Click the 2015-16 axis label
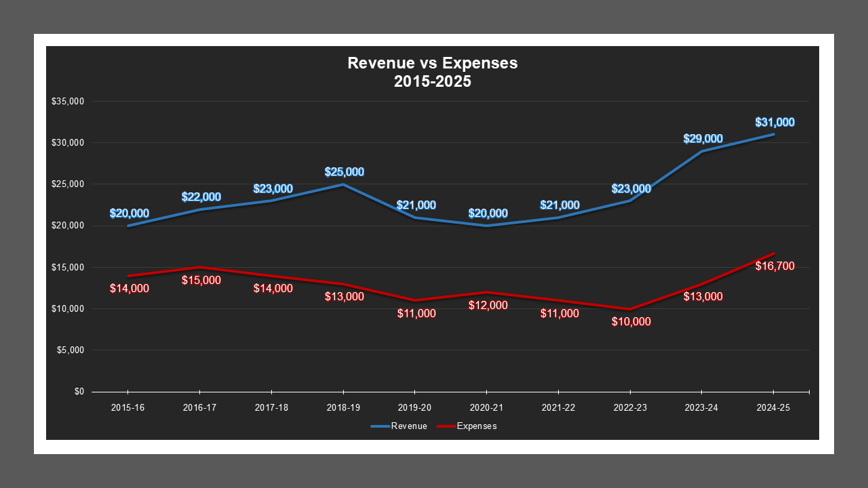 (127, 407)
